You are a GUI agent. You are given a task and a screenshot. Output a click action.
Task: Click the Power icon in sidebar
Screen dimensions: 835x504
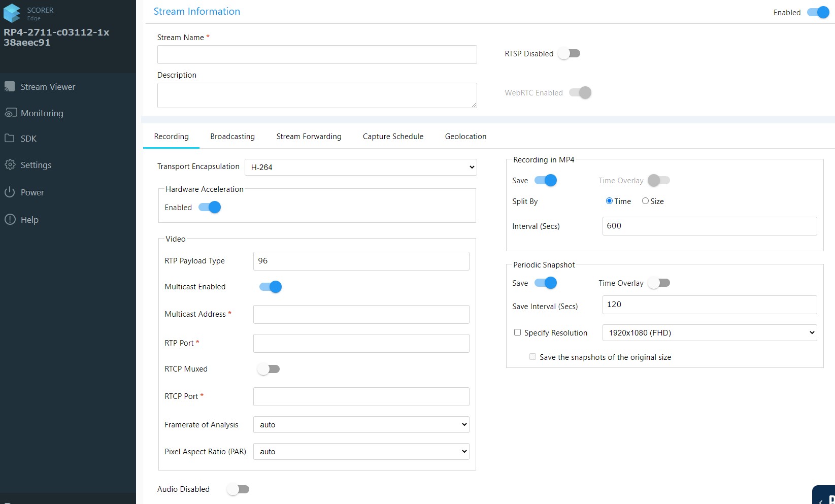(10, 192)
